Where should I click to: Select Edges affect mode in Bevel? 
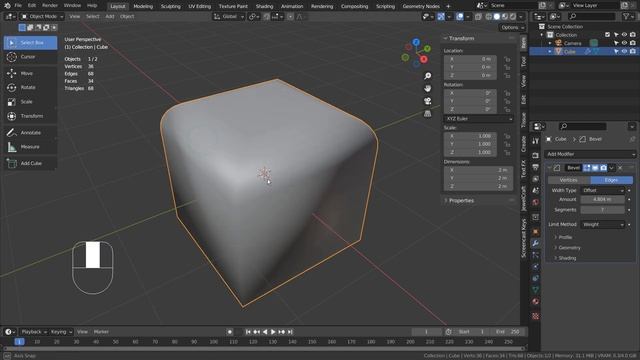coord(611,180)
